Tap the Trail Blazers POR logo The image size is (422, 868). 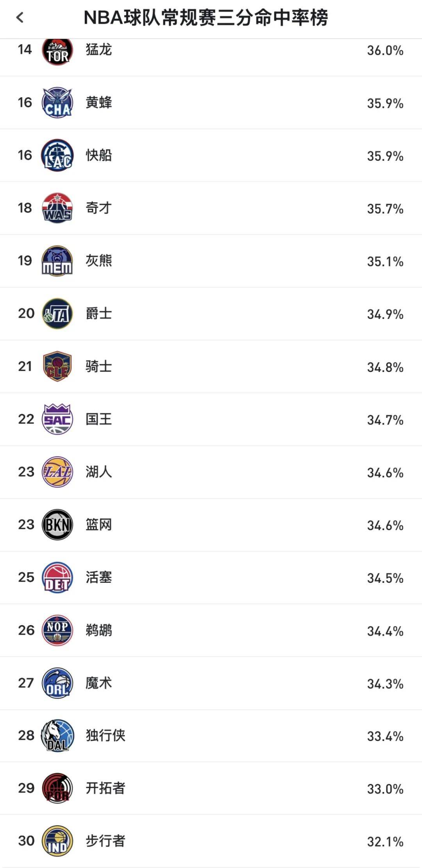pos(57,789)
